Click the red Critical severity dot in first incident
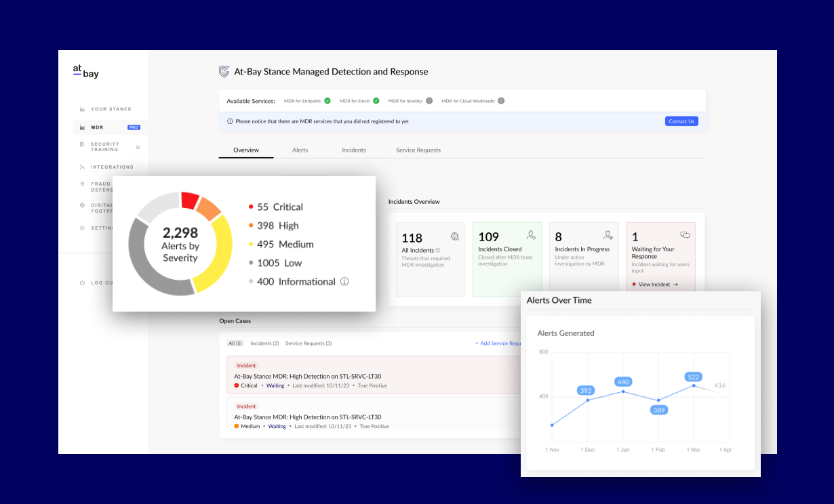The width and height of the screenshot is (834, 504). [237, 385]
